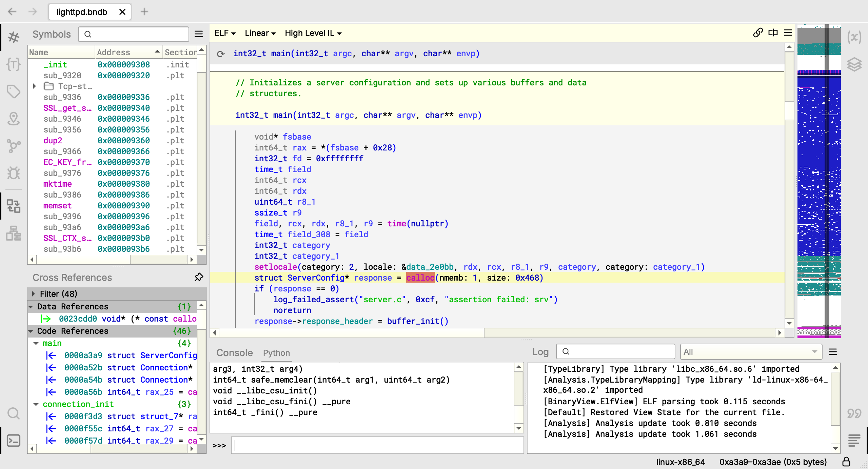Click the Search magnifier sidebar icon
Image resolution: width=868 pixels, height=469 pixels.
click(x=14, y=413)
